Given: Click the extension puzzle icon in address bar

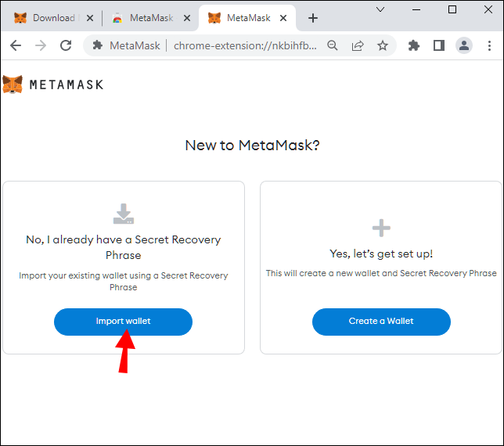Looking at the screenshot, I should coord(98,45).
